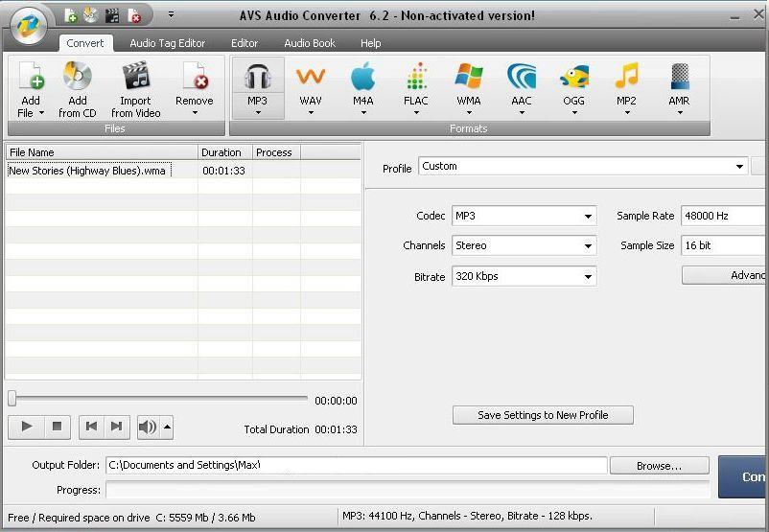Click the playback position slider thumb
Screen dimensions: 769x532
[x=12, y=398]
